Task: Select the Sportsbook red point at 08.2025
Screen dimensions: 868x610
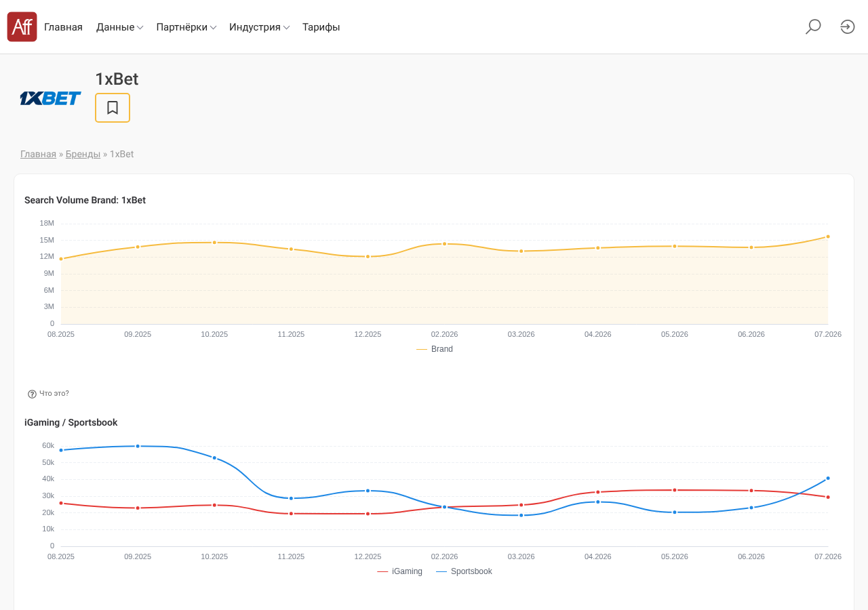Action: 61,503
